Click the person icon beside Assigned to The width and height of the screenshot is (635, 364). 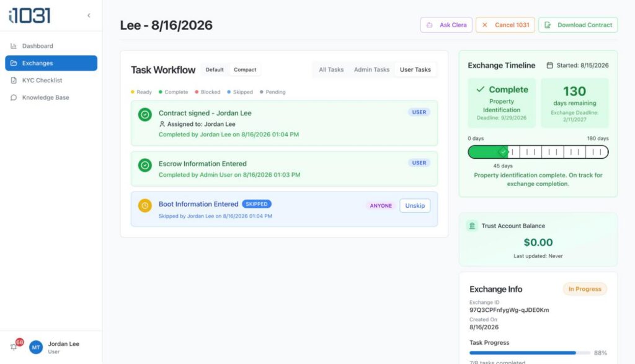tap(162, 124)
